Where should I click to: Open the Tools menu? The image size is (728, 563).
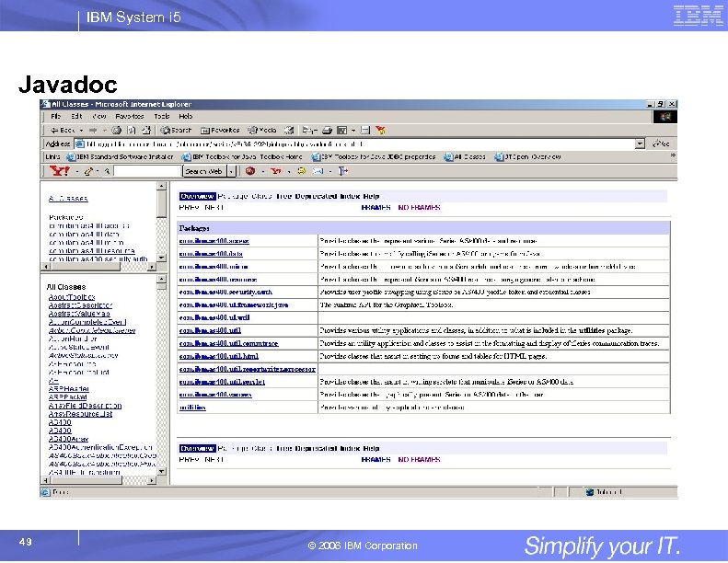162,117
